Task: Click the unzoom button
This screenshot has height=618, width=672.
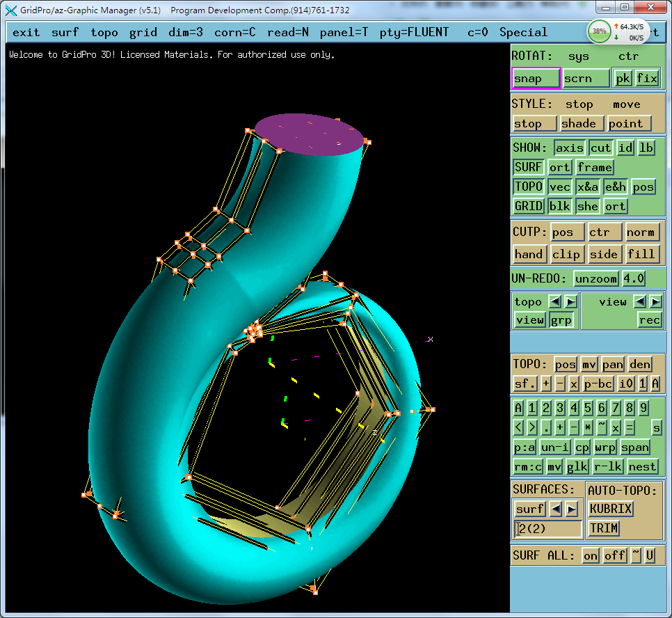Action: coord(596,278)
